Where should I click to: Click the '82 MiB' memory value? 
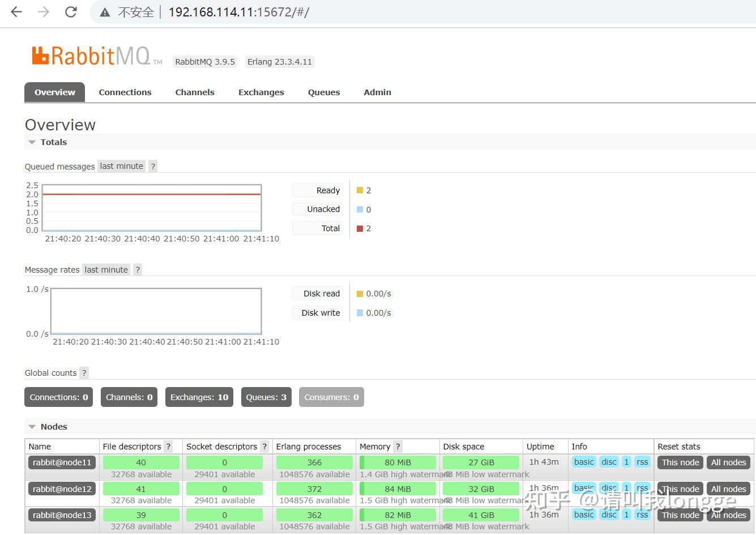click(x=398, y=515)
